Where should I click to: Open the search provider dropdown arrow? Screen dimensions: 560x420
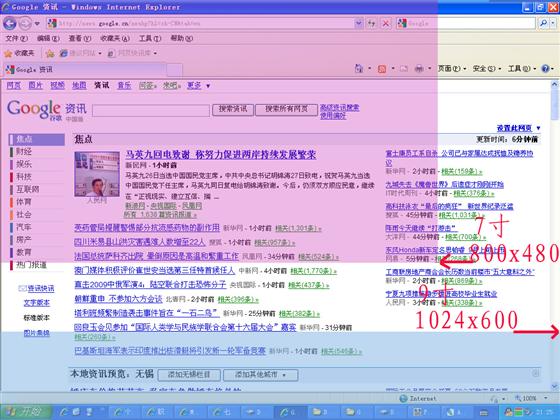(x=553, y=24)
